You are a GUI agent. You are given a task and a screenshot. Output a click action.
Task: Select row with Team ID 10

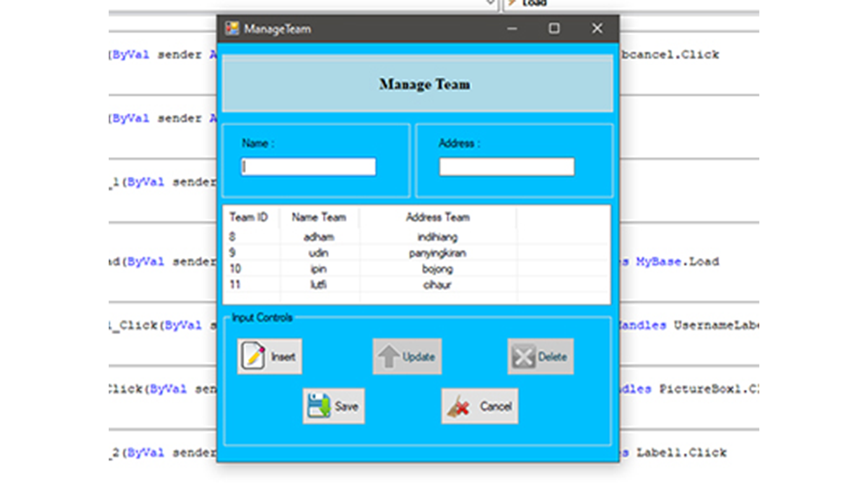coord(416,269)
